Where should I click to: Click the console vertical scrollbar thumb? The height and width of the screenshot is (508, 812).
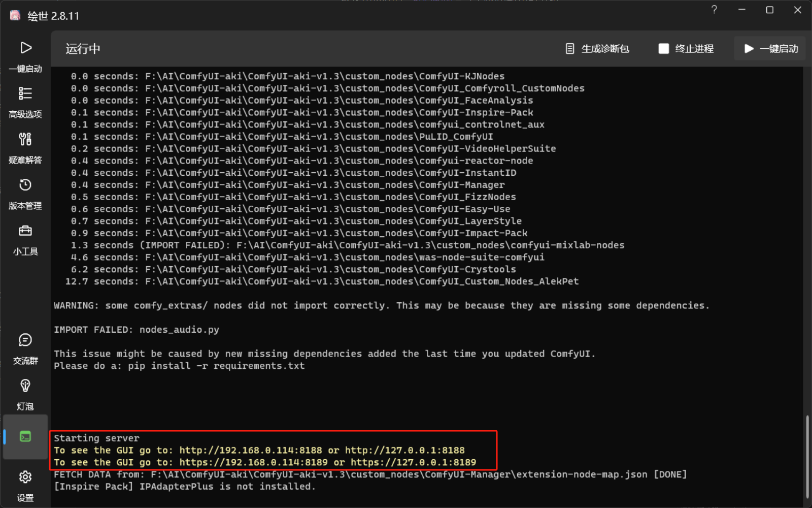[x=807, y=456]
